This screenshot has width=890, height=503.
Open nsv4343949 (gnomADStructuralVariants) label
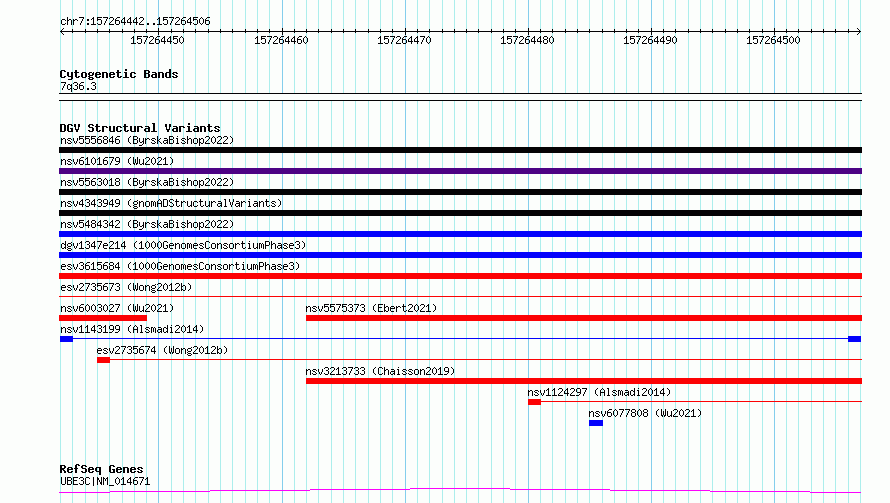[171, 203]
